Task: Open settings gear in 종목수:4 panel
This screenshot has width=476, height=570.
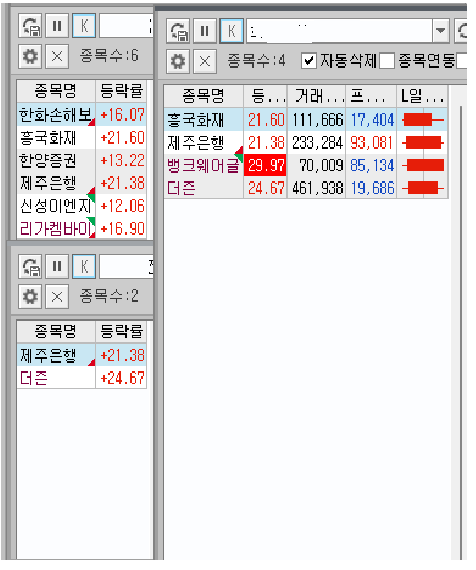Action: click(x=178, y=61)
